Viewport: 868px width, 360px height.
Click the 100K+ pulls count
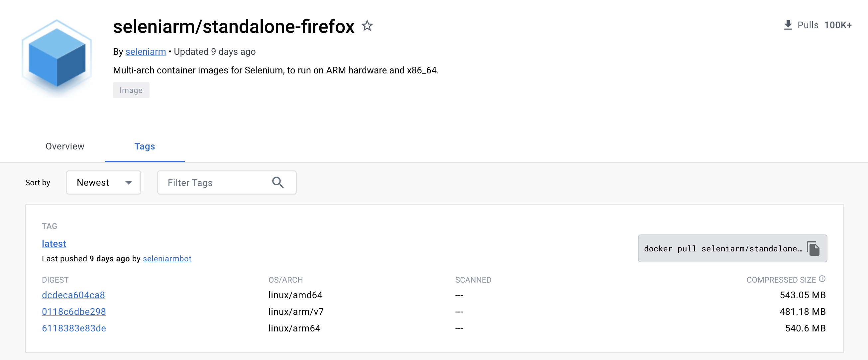(x=837, y=25)
